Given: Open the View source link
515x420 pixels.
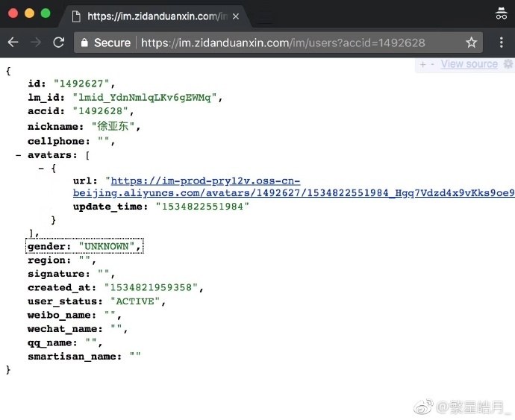Looking at the screenshot, I should click(x=469, y=64).
